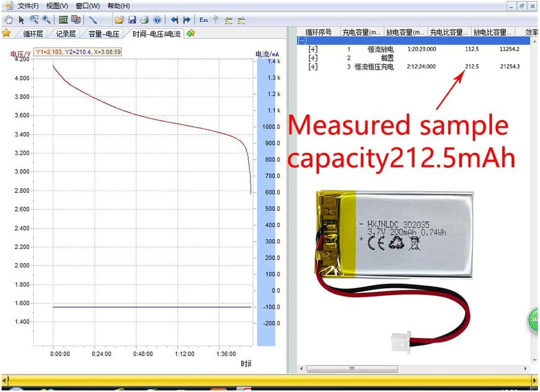Image resolution: width=540 pixels, height=392 pixels.
Task: Open the 文件(F) menu
Action: pos(28,6)
